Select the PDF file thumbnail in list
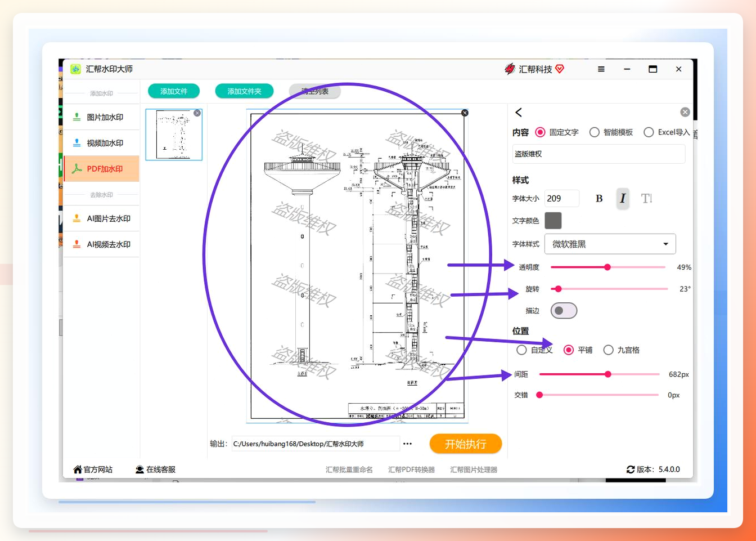This screenshot has width=756, height=541. tap(174, 135)
